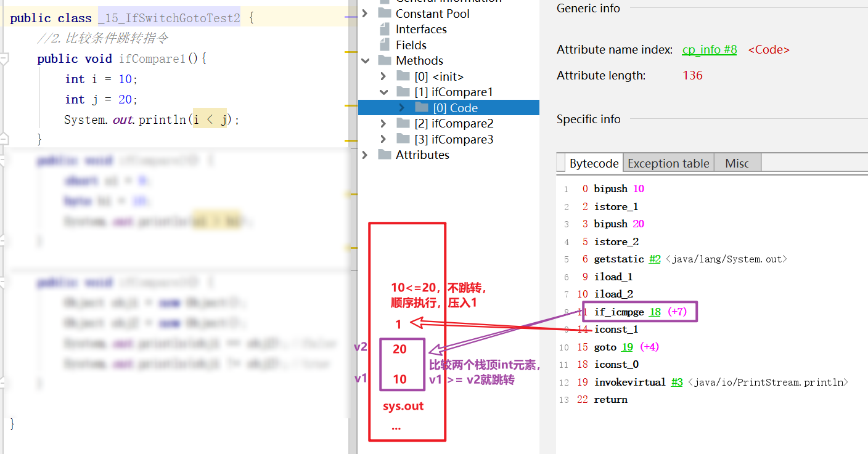Follow the cp_info #8 link
Screen dimensions: 868x454
[710, 50]
